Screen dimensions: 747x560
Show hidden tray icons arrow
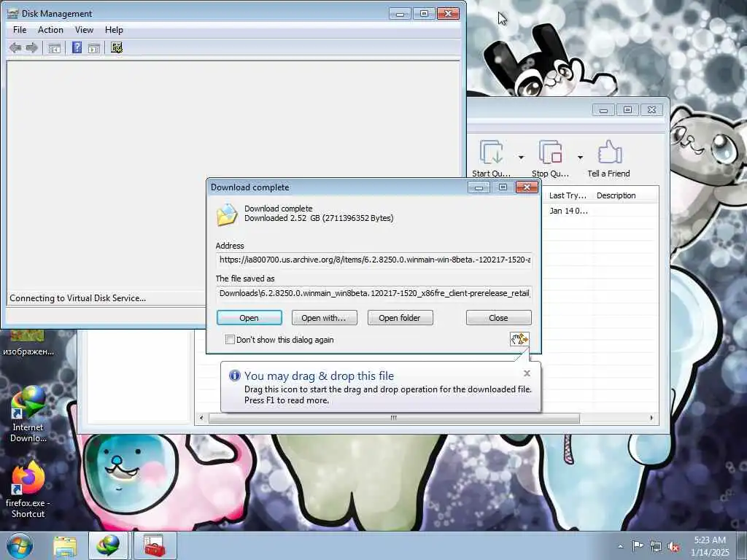tap(620, 547)
